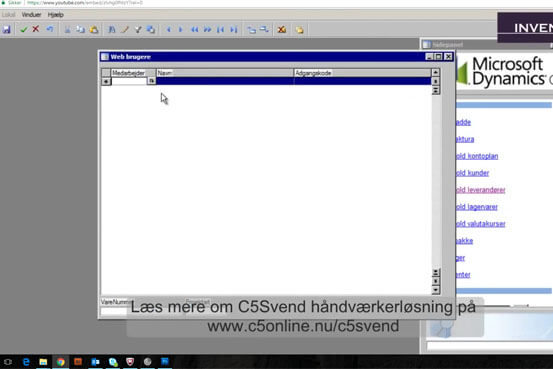Go to next record with single right arrow
Viewport: 553px width, 369px height.
(x=181, y=30)
